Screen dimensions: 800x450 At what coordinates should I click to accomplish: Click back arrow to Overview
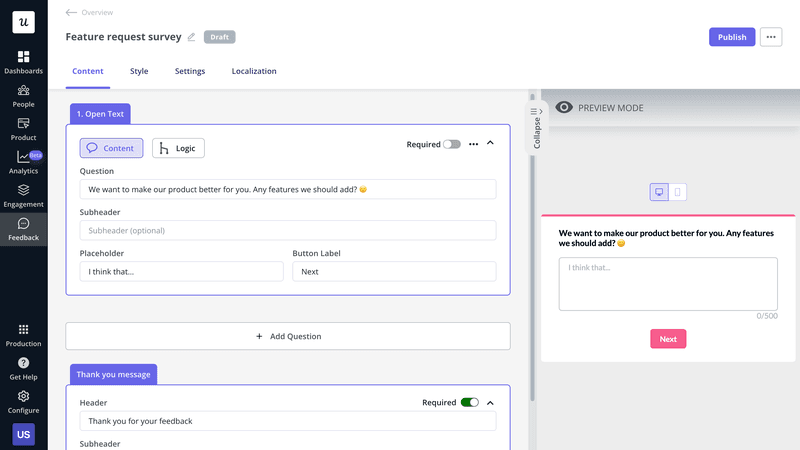[71, 12]
